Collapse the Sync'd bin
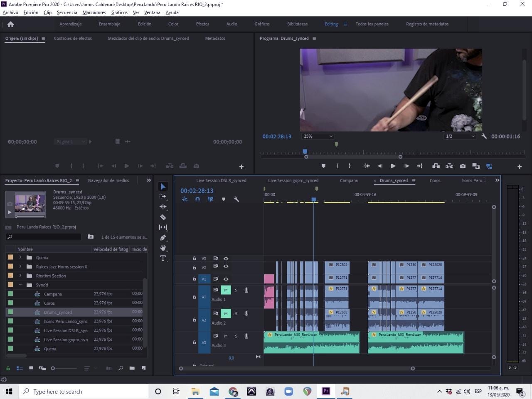This screenshot has width=532, height=399. (20, 285)
